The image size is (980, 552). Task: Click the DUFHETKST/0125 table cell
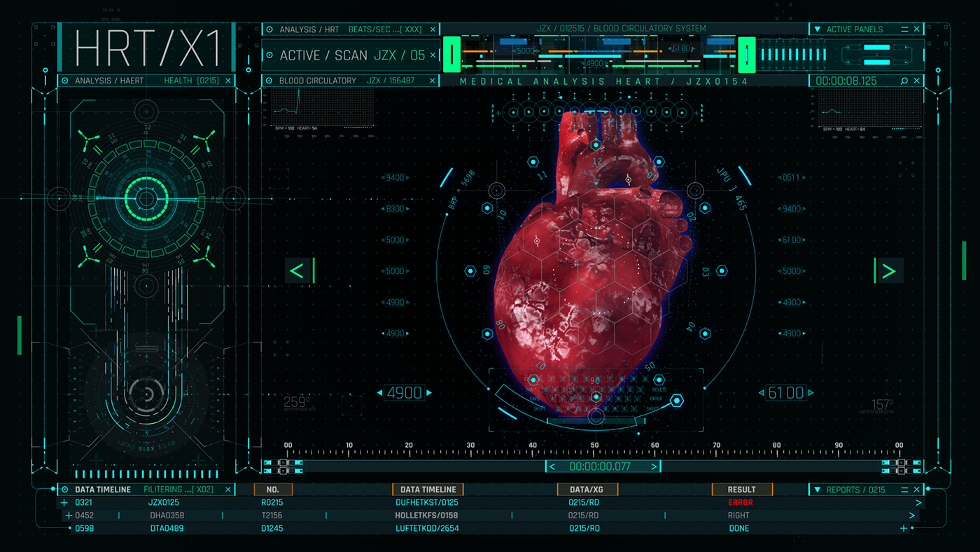427,502
